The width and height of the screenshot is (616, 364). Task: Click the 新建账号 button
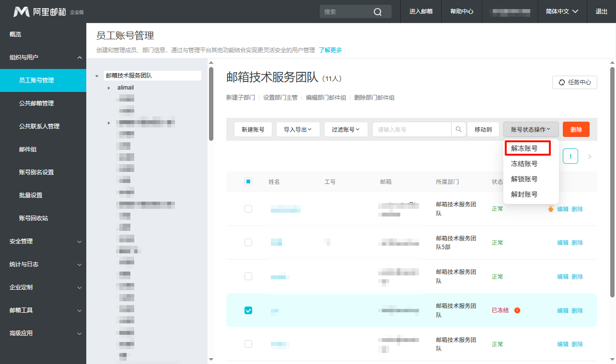tap(253, 129)
